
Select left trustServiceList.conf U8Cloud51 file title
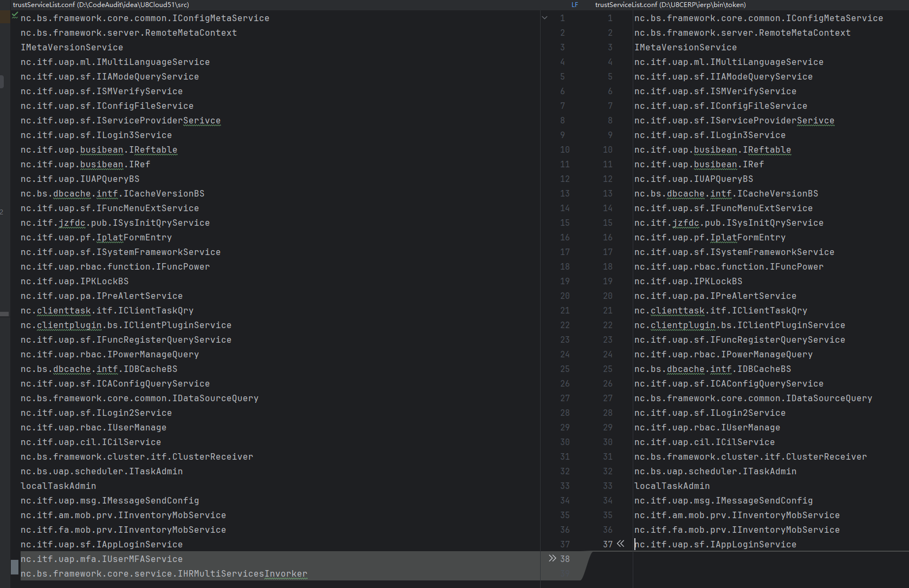(x=101, y=5)
